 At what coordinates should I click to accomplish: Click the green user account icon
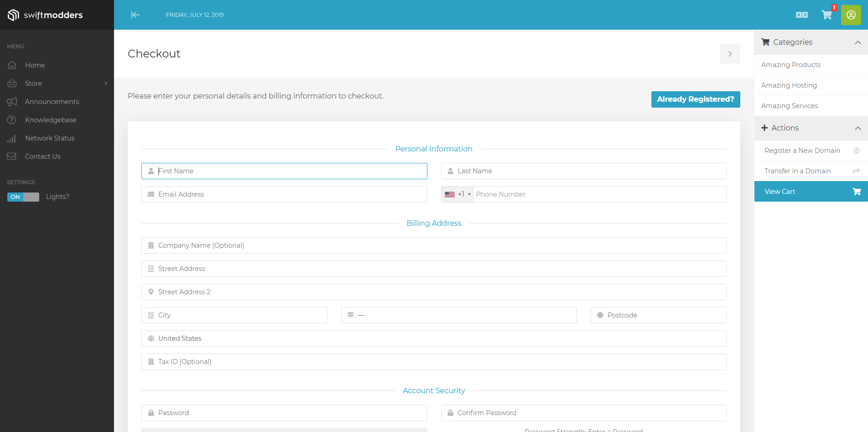click(x=851, y=15)
